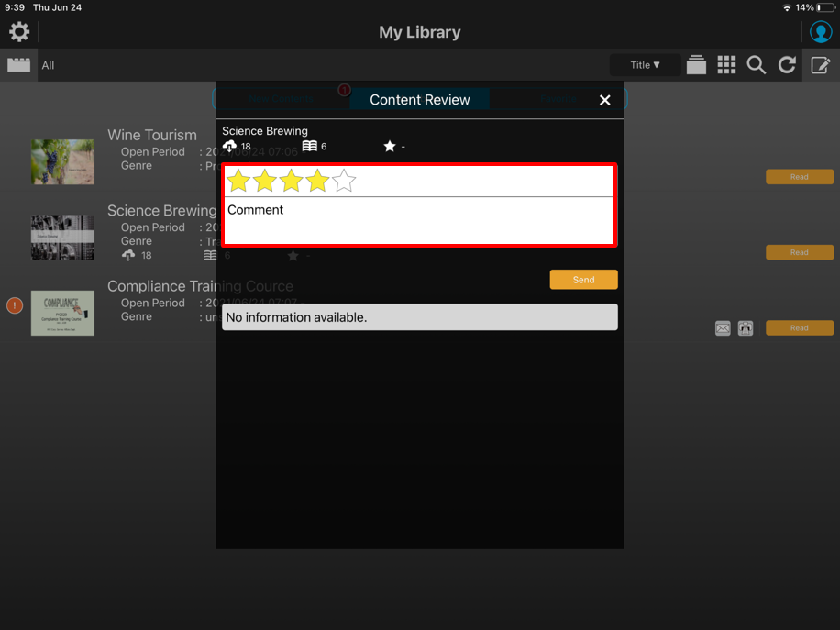Set rating to five stars

(x=344, y=181)
